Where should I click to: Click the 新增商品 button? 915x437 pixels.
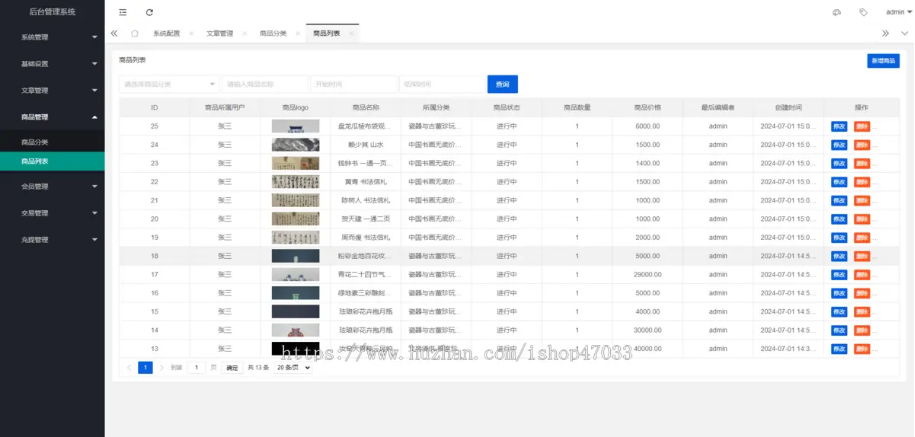click(883, 61)
